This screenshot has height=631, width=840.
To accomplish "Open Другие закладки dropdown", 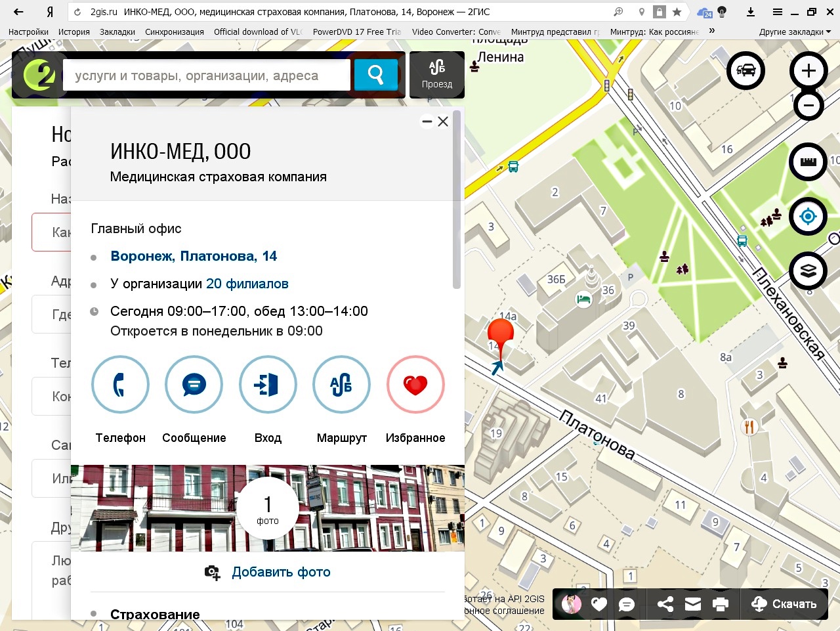I will (x=795, y=32).
